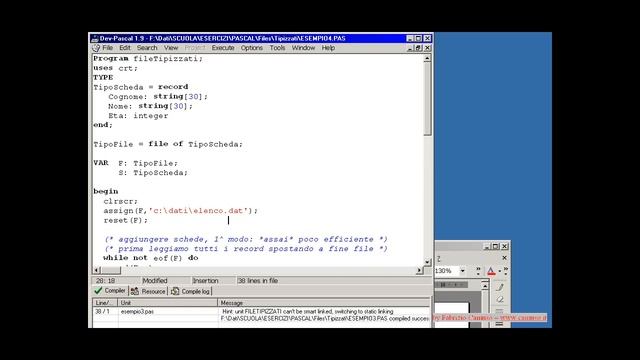
Task: Click the Line column header
Action: coord(105,303)
